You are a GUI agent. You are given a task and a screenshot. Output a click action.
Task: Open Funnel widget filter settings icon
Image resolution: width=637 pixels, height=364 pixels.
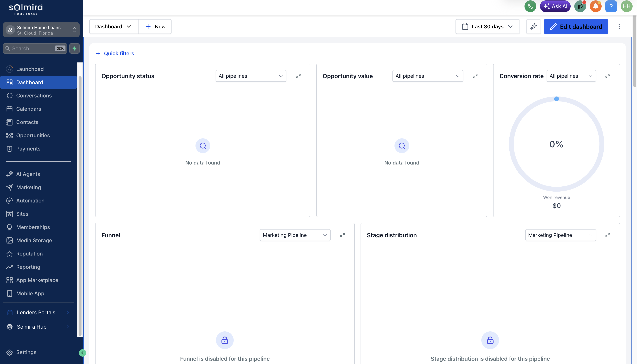coord(342,235)
